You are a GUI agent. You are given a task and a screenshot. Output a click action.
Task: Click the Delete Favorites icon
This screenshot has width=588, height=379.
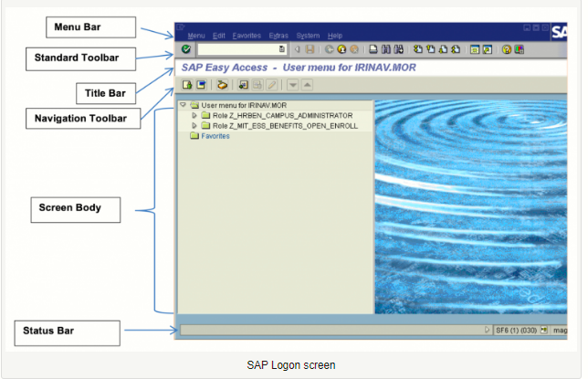tap(257, 85)
